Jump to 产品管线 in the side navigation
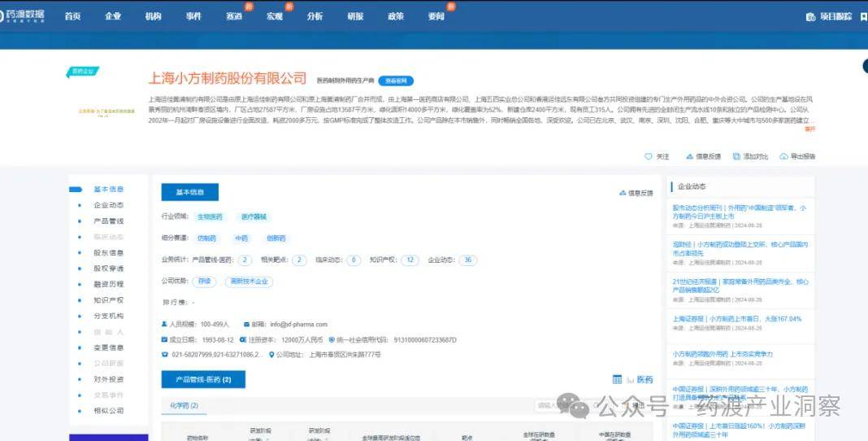The image size is (868, 441). pos(109,221)
